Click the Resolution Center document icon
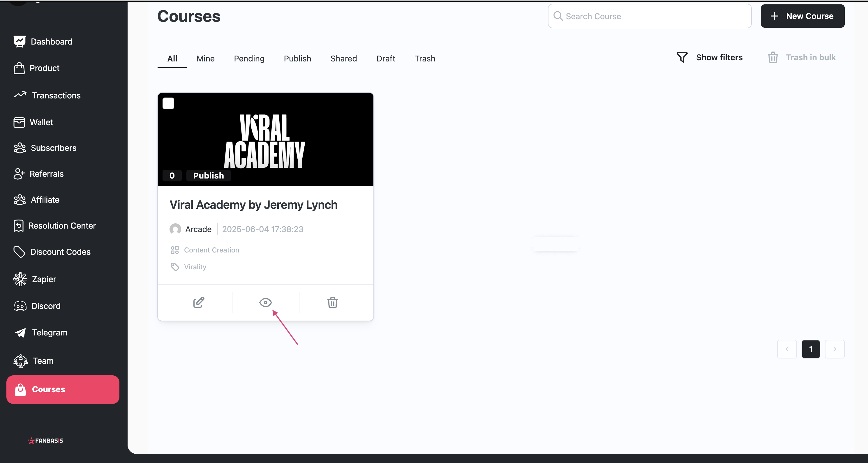The image size is (868, 463). click(19, 226)
